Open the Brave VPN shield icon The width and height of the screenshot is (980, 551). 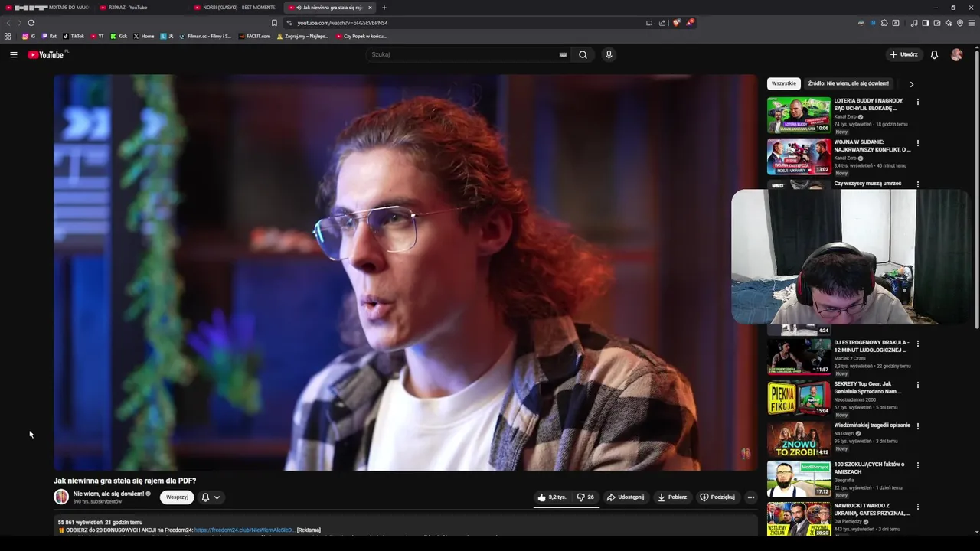coord(960,23)
